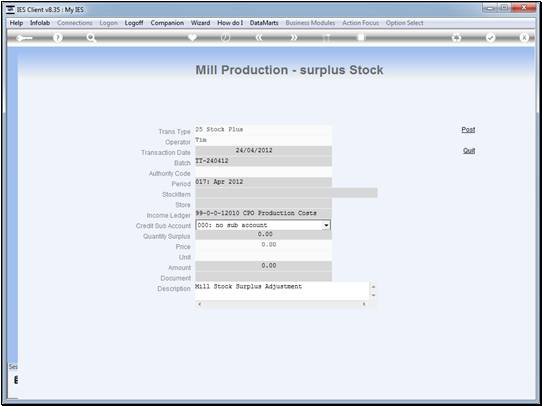
Task: Click the Description scrollbar up arrow
Action: click(x=373, y=286)
